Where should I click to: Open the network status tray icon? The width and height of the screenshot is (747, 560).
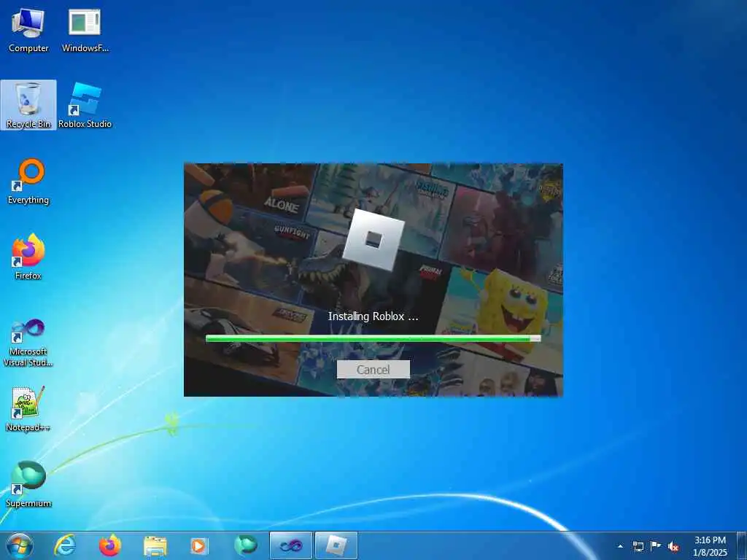pyautogui.click(x=638, y=546)
